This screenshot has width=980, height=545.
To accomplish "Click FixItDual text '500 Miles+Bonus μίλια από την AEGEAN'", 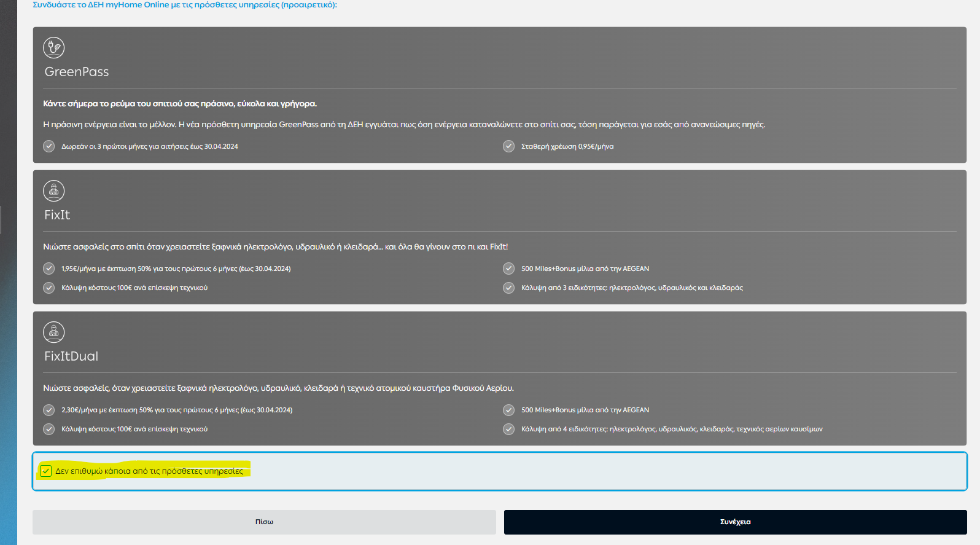I will 585,410.
